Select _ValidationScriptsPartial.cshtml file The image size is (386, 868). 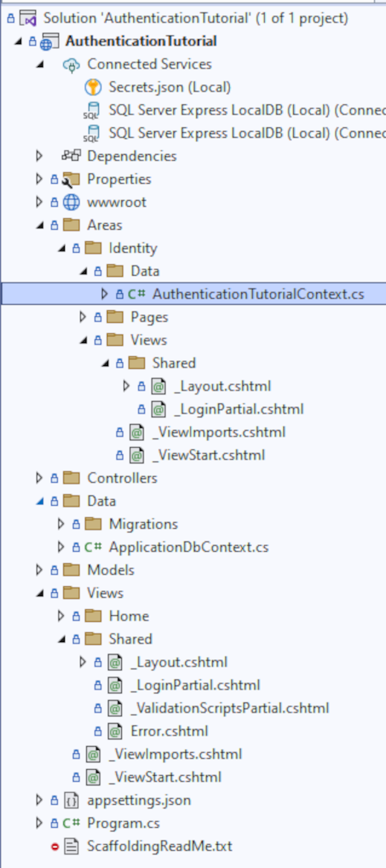click(230, 708)
